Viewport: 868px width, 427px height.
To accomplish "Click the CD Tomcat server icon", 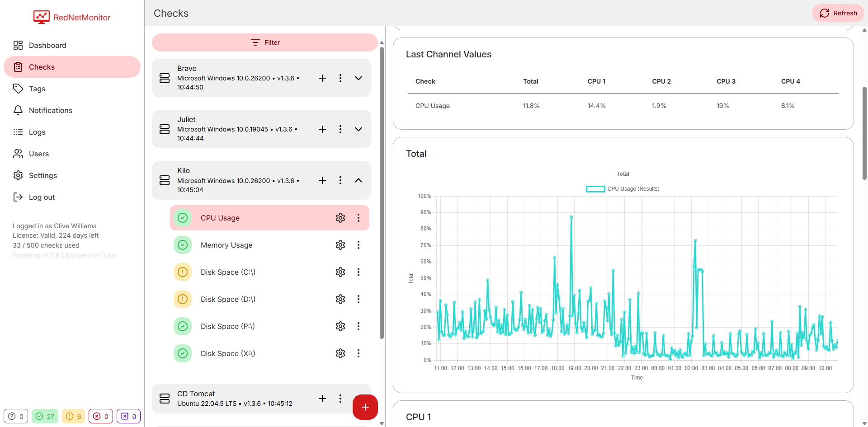I will tap(165, 399).
